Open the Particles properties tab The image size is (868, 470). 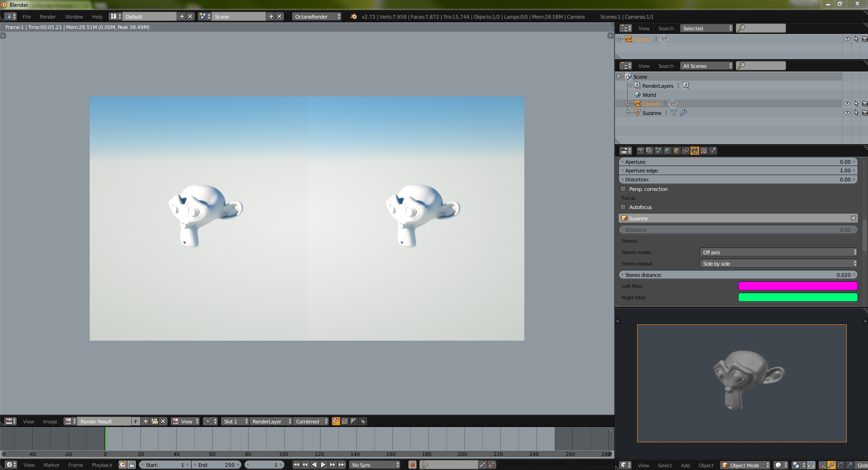[713, 151]
